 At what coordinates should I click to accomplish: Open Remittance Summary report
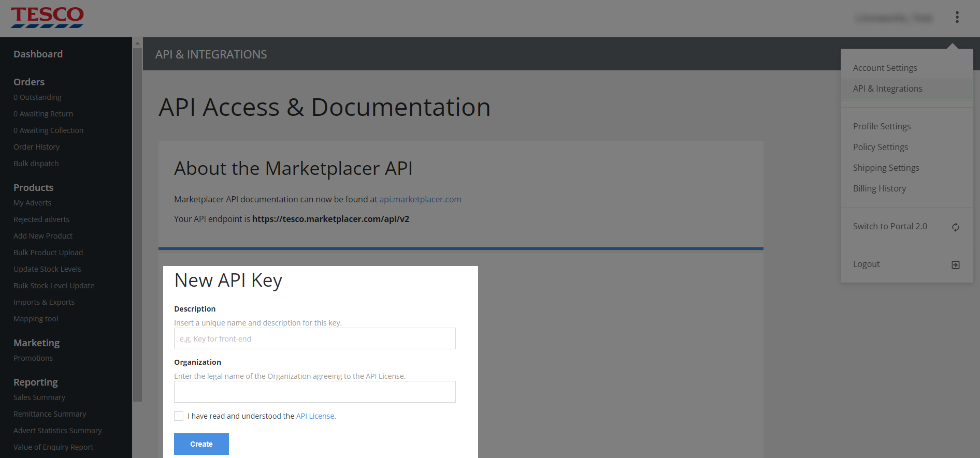coord(50,414)
